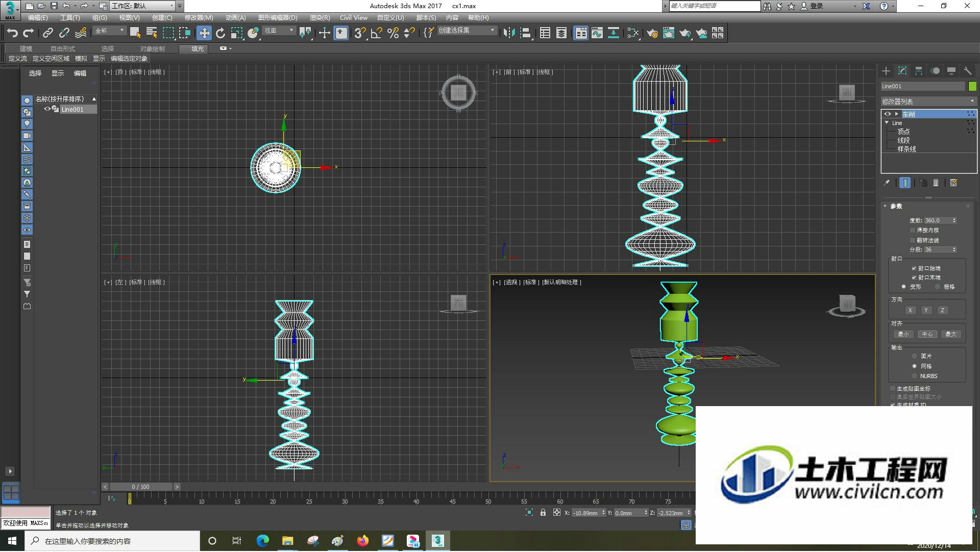The height and width of the screenshot is (552, 980).
Task: Uncheck the 封口始端 checkbox
Action: pos(914,268)
